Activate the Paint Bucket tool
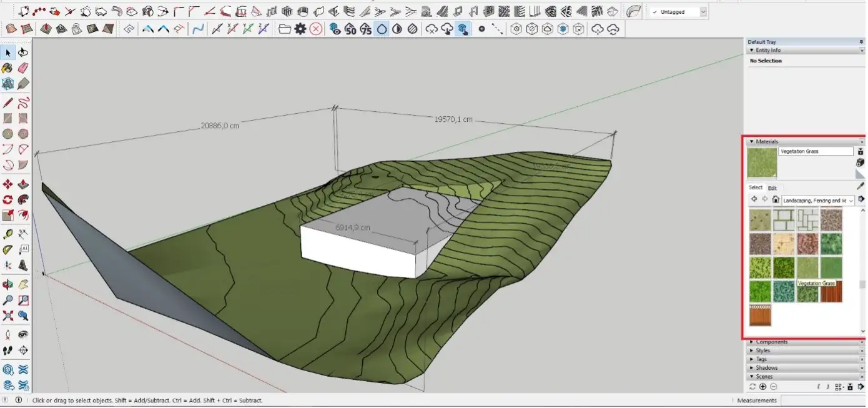The image size is (868, 408). (x=8, y=69)
